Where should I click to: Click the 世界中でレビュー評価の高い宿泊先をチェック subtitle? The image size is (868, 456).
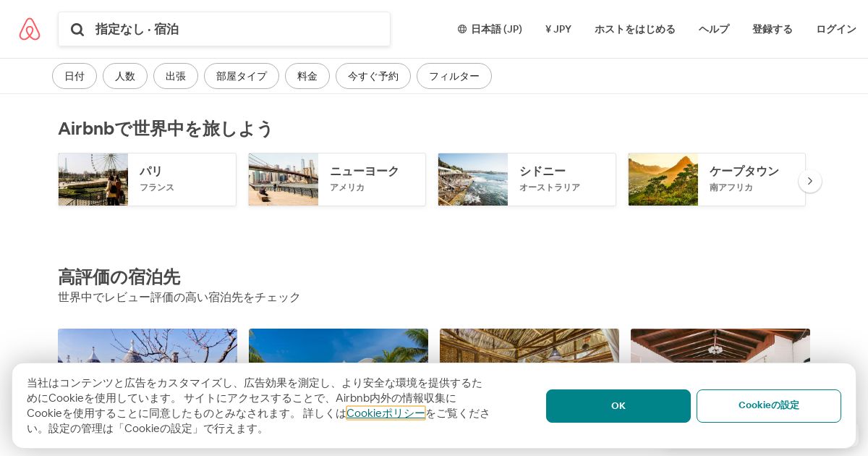179,297
